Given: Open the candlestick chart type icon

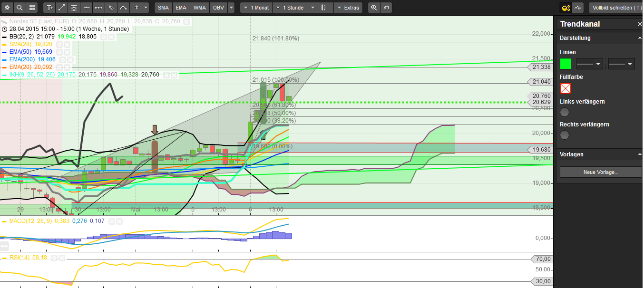Looking at the screenshot, I should point(324,8).
